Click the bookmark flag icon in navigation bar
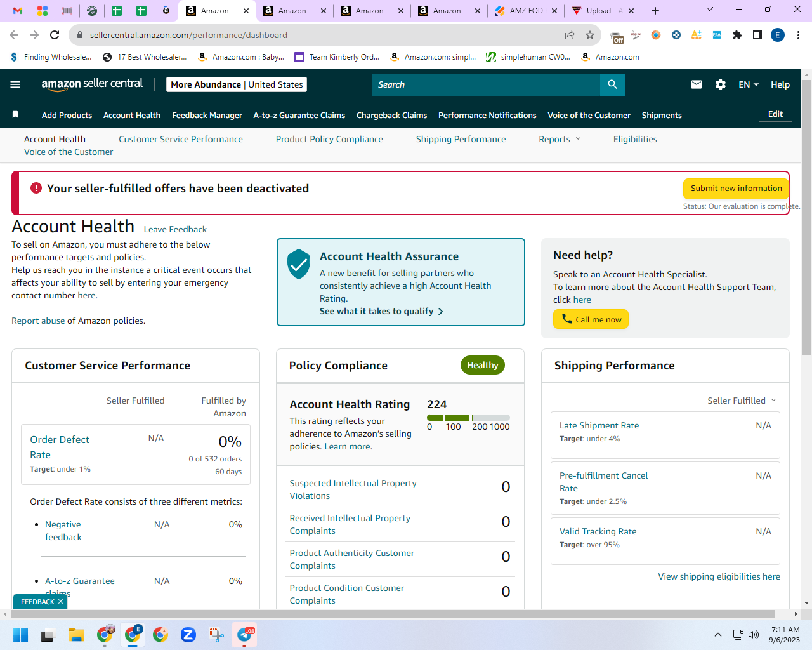Screen dimensions: 812x650 15,115
